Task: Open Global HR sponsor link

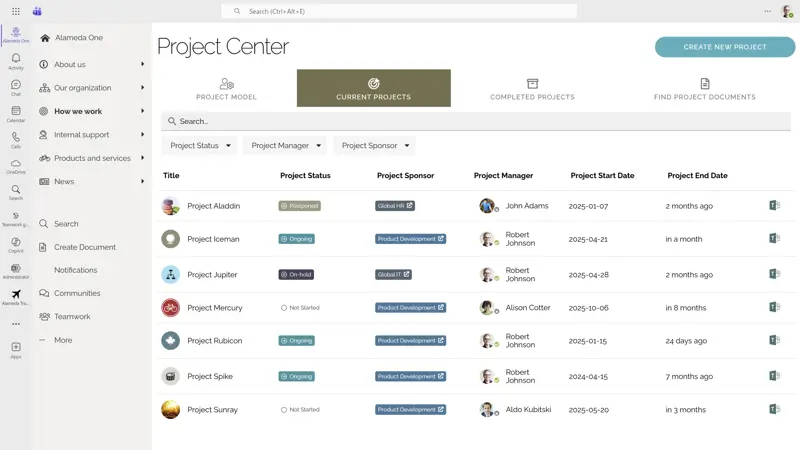Action: click(395, 206)
